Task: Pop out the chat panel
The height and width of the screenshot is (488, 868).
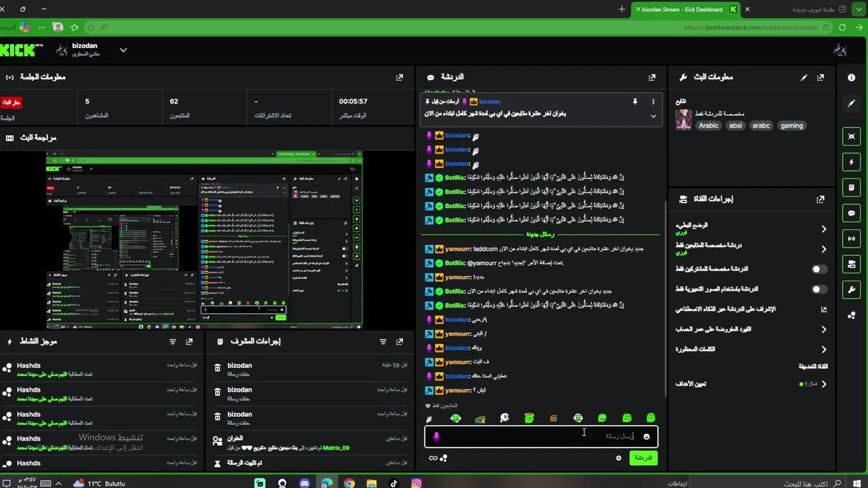Action: click(652, 77)
